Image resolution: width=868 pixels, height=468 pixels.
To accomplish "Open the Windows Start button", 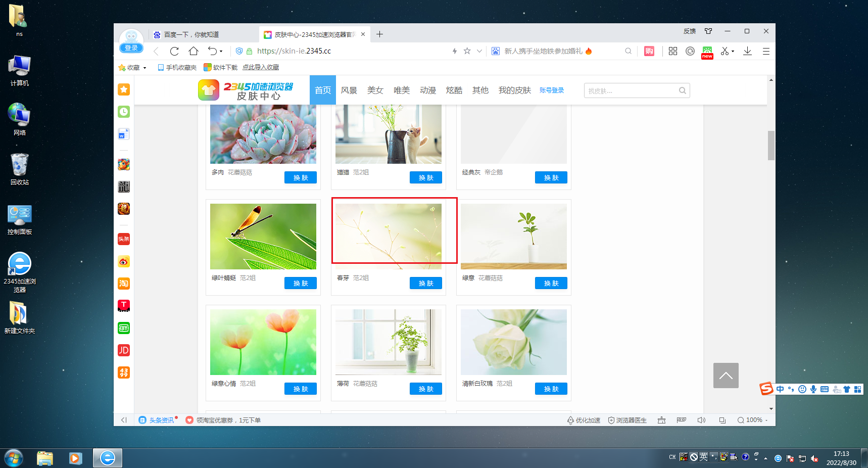I will click(x=14, y=458).
